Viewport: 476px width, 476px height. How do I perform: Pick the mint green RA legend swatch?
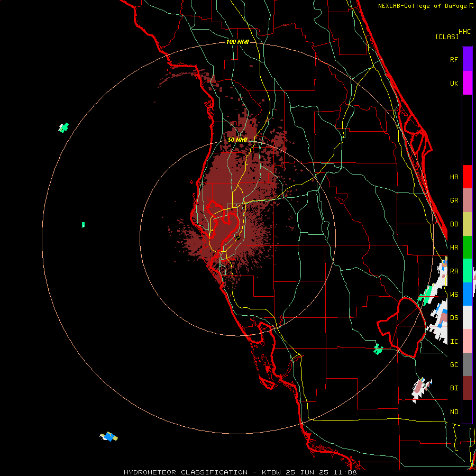tap(467, 271)
